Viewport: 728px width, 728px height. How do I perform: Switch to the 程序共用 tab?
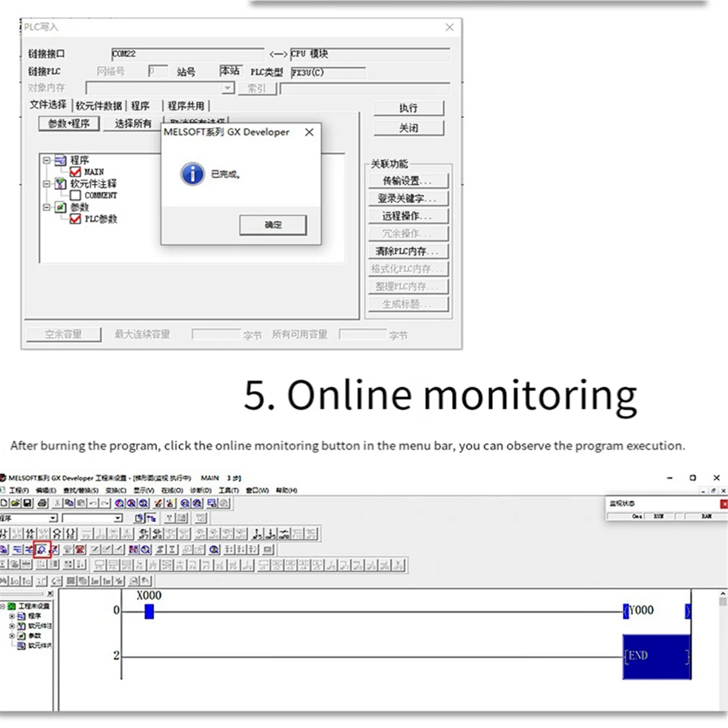[x=186, y=106]
